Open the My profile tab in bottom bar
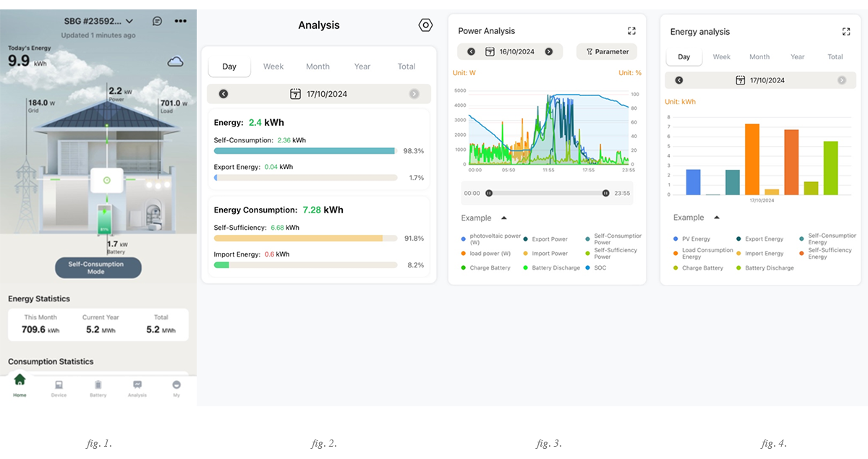Viewport: 868px width, 459px height. coord(176,388)
